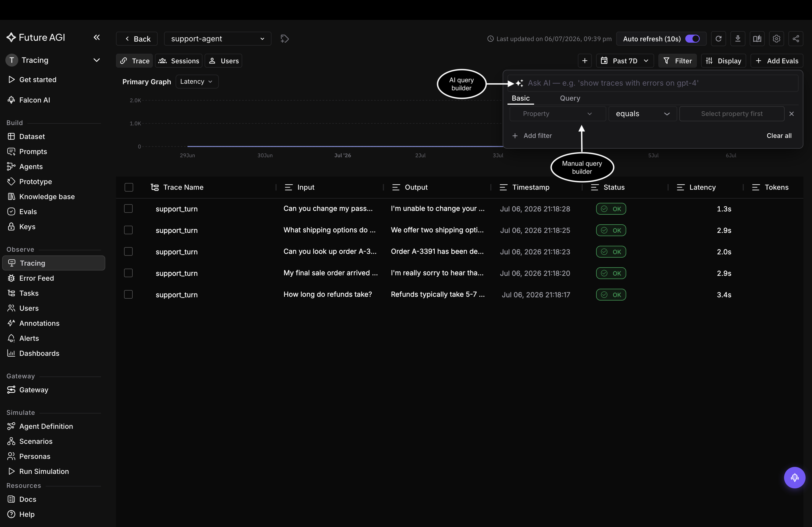This screenshot has width=812, height=527.
Task: Switch to the Users tab
Action: click(x=223, y=61)
